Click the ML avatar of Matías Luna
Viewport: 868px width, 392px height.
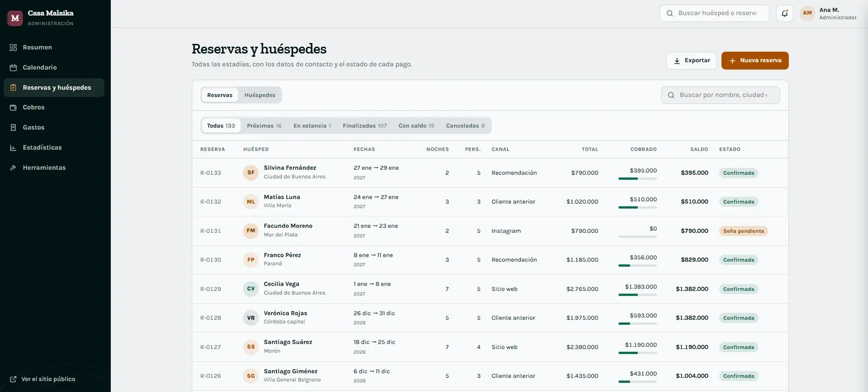[251, 202]
